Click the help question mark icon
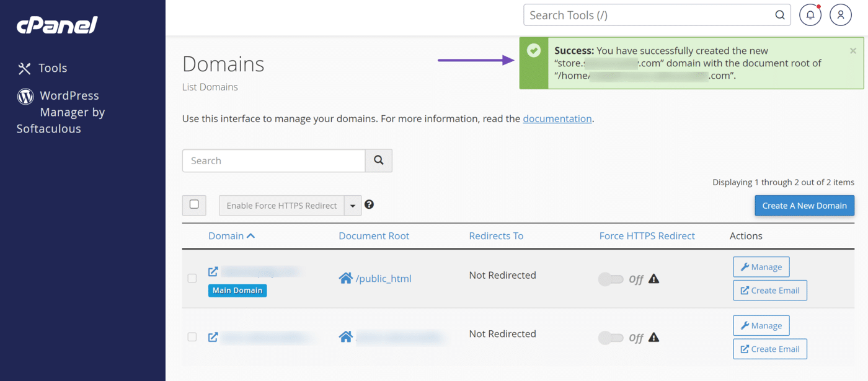This screenshot has height=381, width=868. [369, 204]
